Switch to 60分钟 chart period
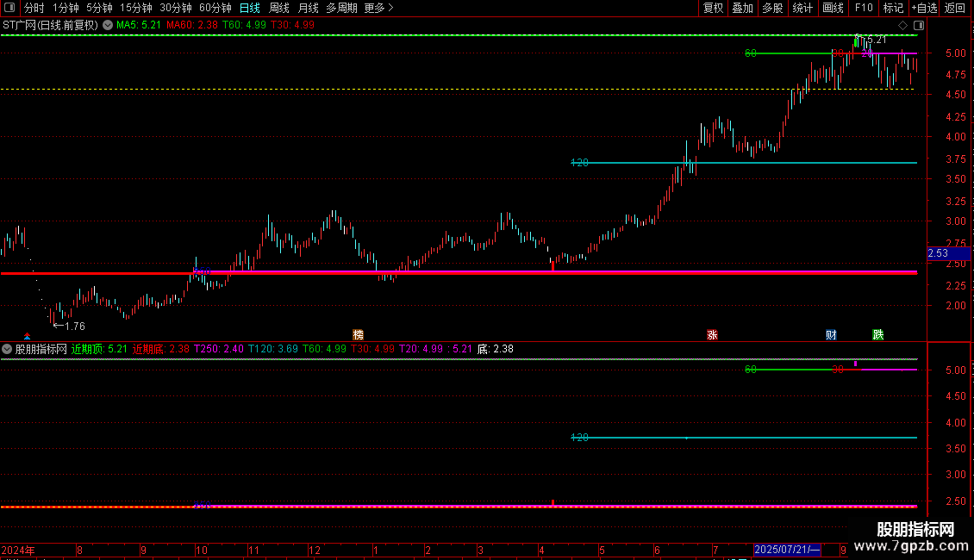Image resolution: width=974 pixels, height=560 pixels. point(215,8)
